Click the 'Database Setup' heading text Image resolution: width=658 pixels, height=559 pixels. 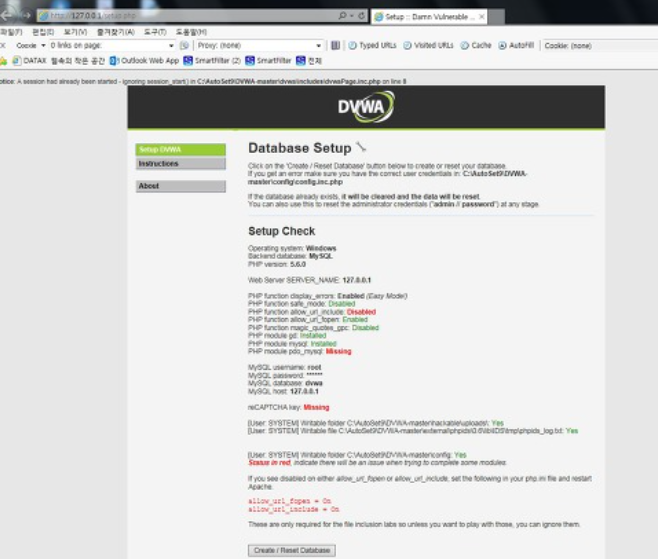click(x=300, y=148)
